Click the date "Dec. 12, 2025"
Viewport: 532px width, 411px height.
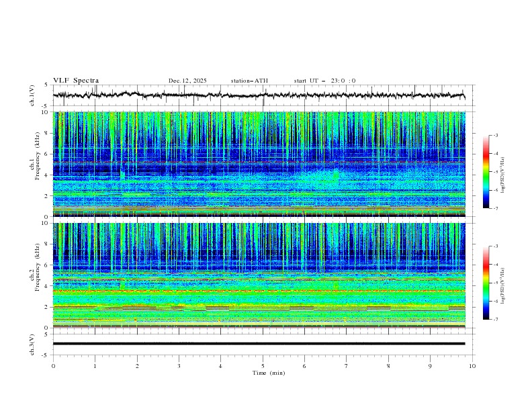click(x=187, y=81)
